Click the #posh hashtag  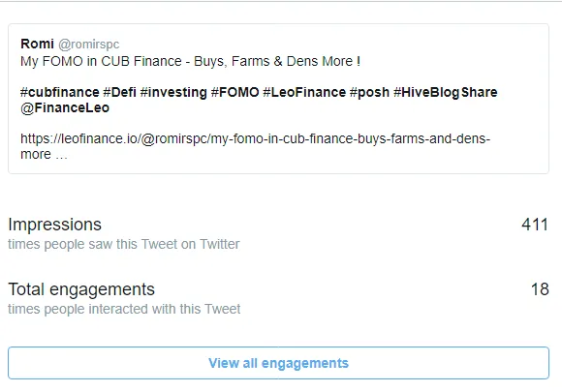point(369,92)
